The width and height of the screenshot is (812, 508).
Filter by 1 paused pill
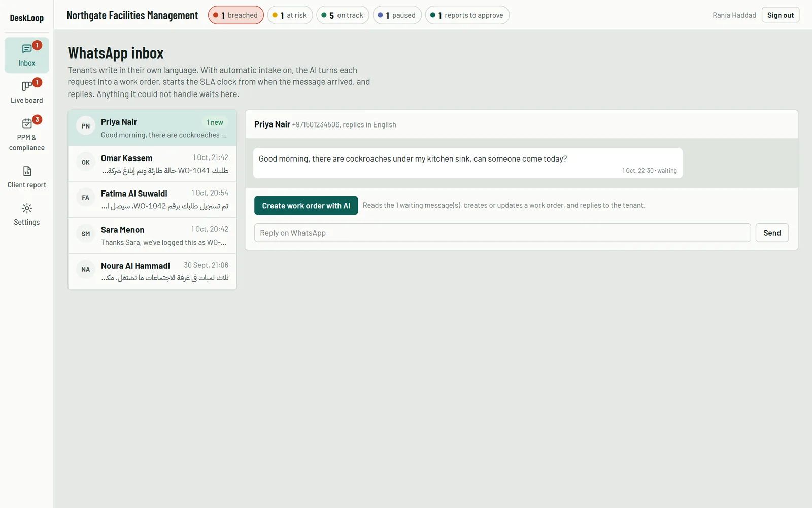(397, 15)
